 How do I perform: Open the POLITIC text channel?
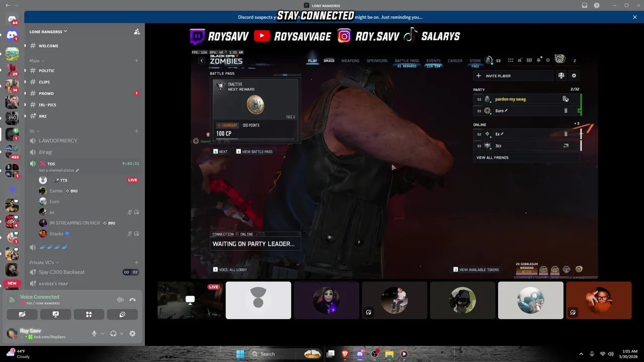(84, 71)
